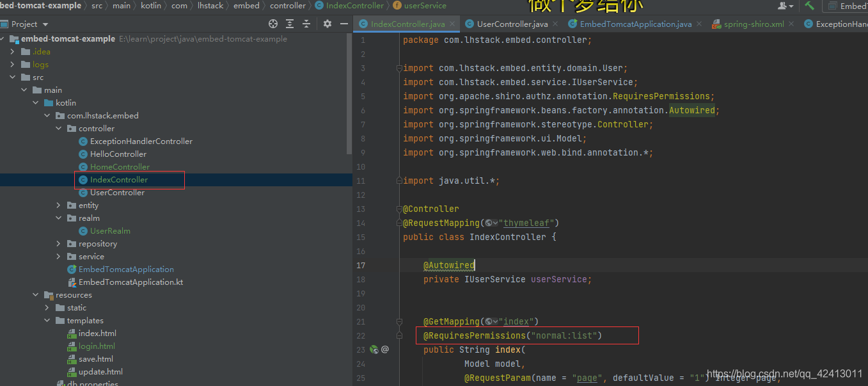
Task: Select ExceptionHandlerController in project tree
Action: point(141,141)
